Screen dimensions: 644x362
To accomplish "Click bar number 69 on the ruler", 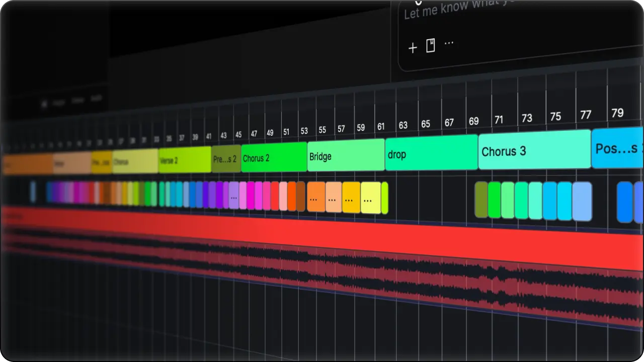I will coord(473,121).
